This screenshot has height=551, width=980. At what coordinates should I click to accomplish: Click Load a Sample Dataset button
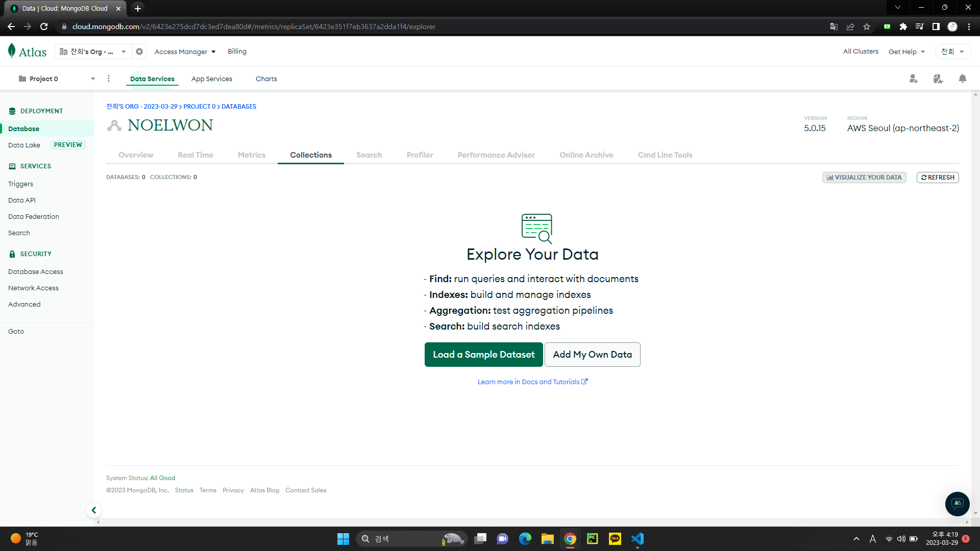484,355
